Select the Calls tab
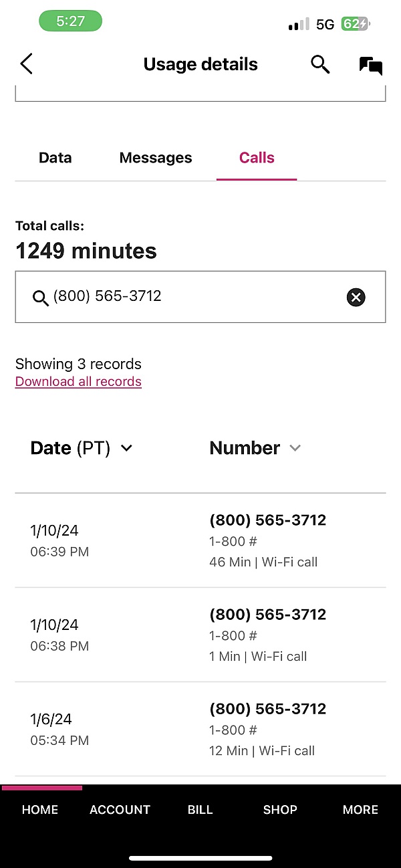 click(x=257, y=158)
